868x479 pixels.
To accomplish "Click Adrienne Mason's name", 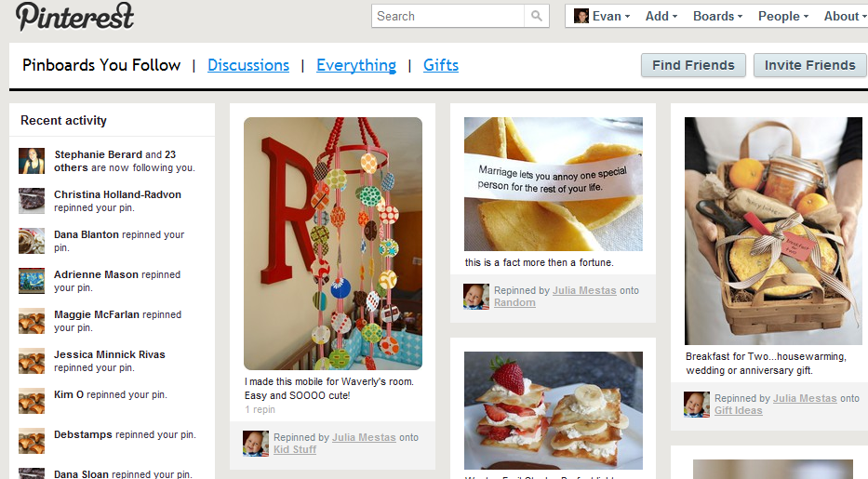I will click(x=96, y=274).
